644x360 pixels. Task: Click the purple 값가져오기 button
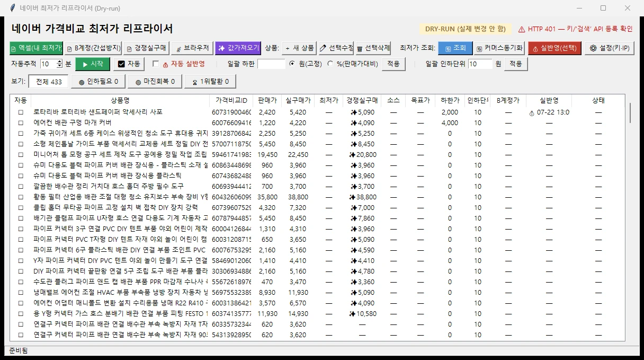click(x=238, y=48)
